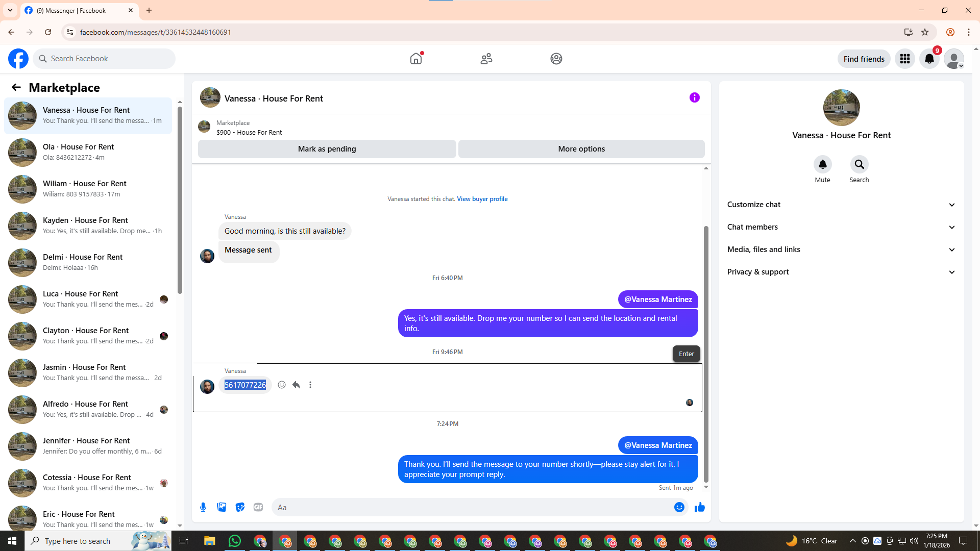
Task: Send a thumbs-up like
Action: click(x=699, y=507)
